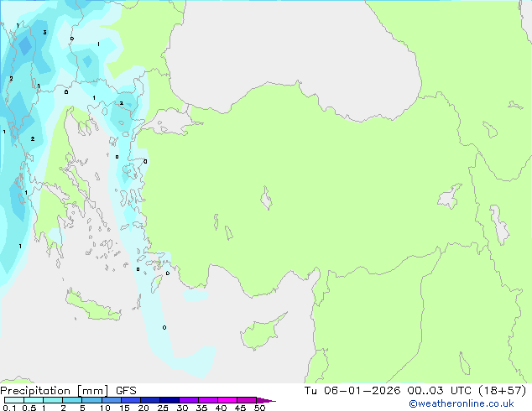This screenshot has width=532, height=411.
Task: Click the legend value '40'
Action: (221, 408)
